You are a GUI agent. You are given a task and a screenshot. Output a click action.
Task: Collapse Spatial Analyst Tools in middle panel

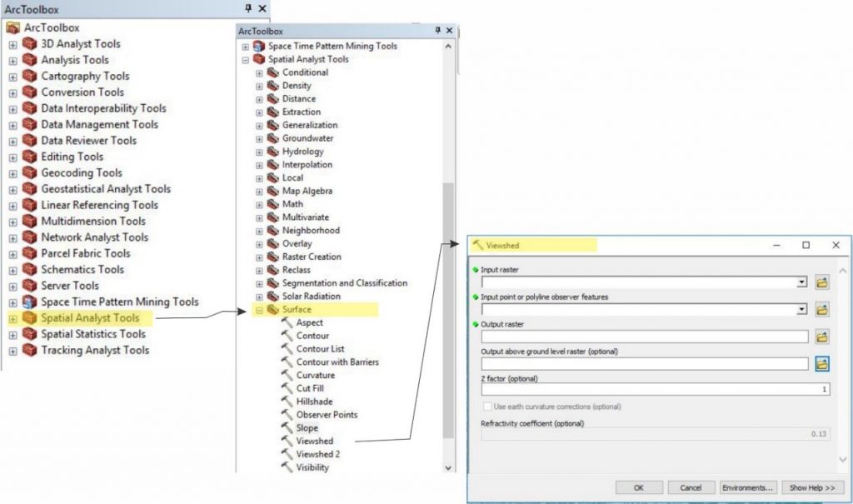click(x=246, y=60)
